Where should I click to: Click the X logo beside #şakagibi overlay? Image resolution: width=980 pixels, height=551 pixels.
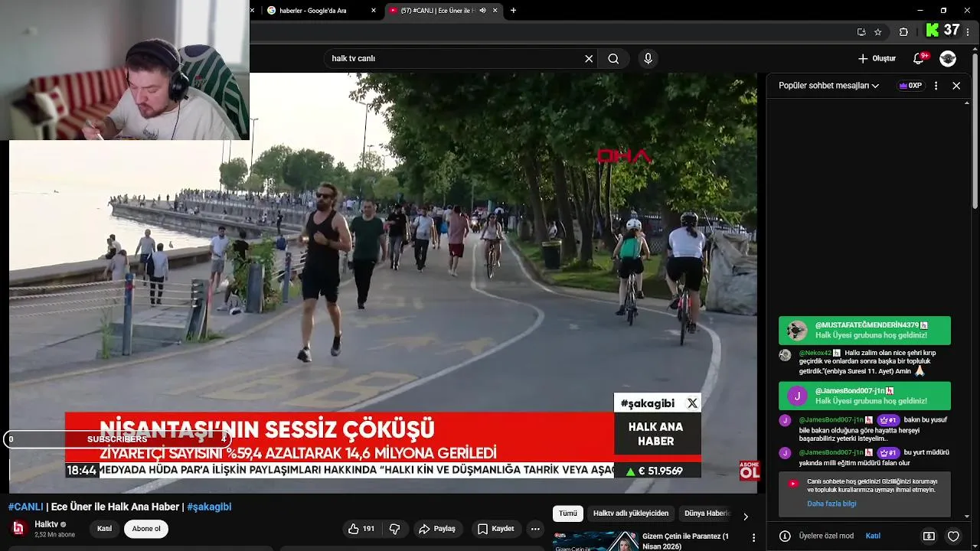692,403
